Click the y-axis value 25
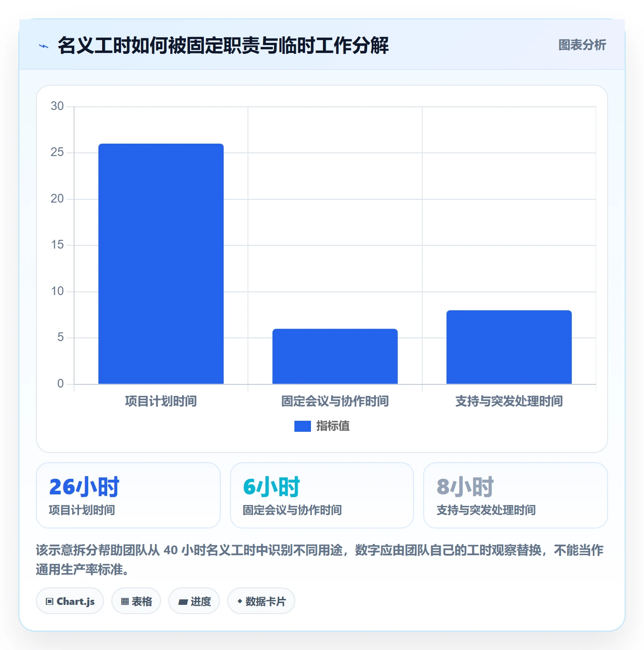The image size is (644, 650). point(57,152)
